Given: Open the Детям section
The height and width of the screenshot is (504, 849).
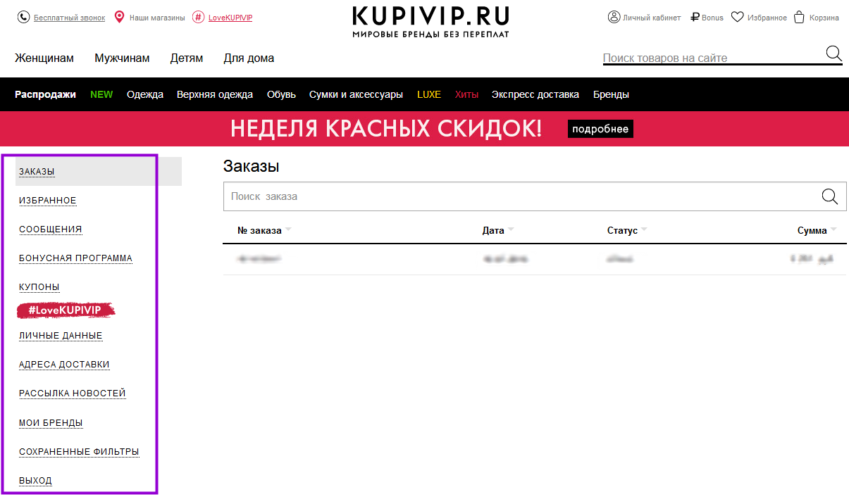Looking at the screenshot, I should (x=187, y=58).
